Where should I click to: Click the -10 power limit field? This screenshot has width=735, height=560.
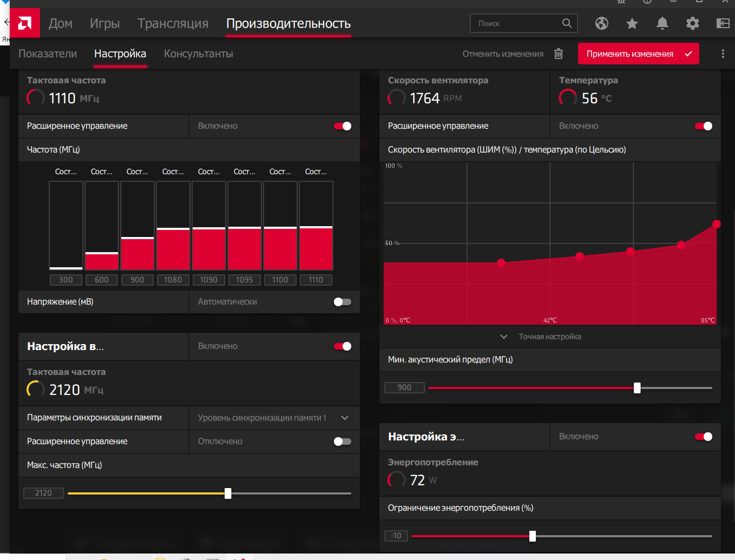(x=396, y=536)
